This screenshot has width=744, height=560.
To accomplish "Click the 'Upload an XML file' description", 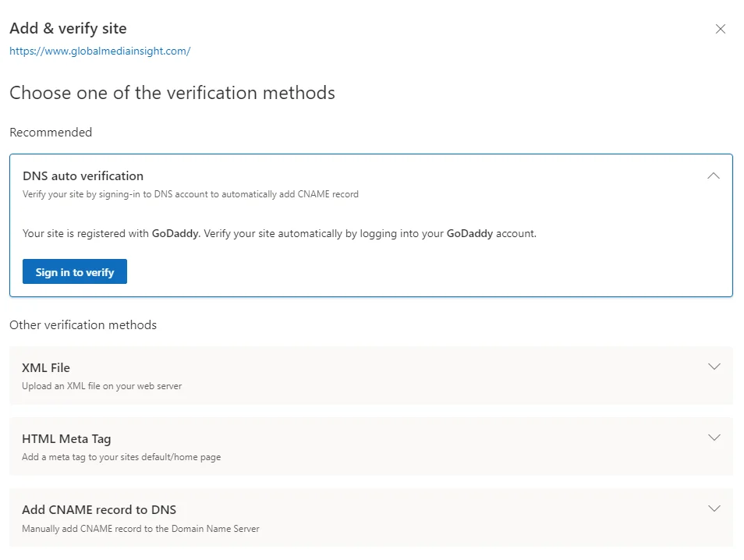I will pyautogui.click(x=101, y=386).
